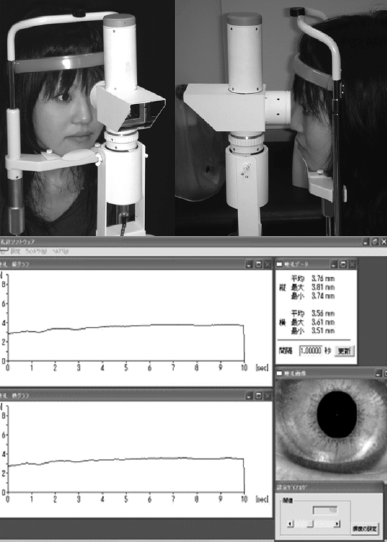
Task: Maximize the pupil data values window
Action: [x=343, y=265]
